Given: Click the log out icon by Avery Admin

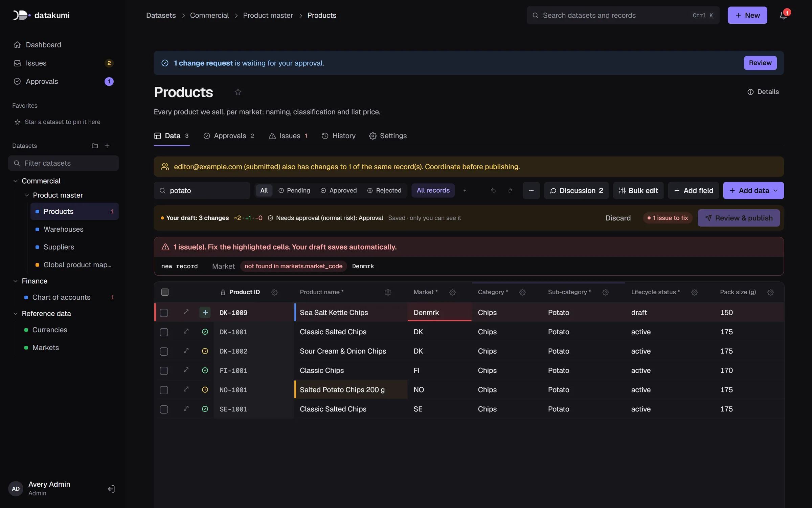Looking at the screenshot, I should pos(111,489).
